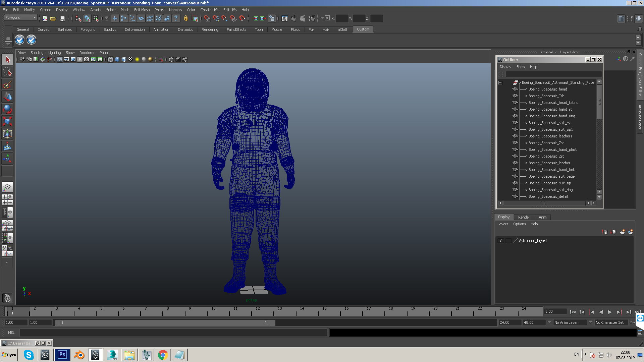The width and height of the screenshot is (644, 362).
Task: Enable the first blue checkmark toggle
Action: point(19,40)
